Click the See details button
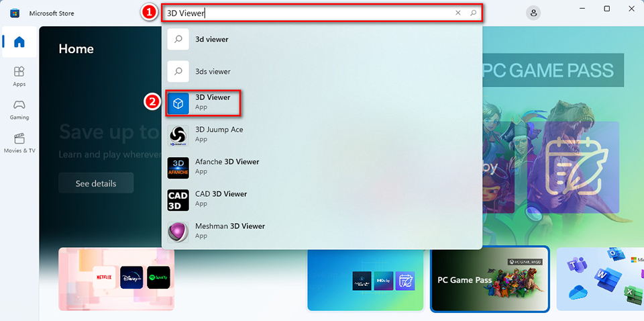The height and width of the screenshot is (321, 644). coord(96,183)
